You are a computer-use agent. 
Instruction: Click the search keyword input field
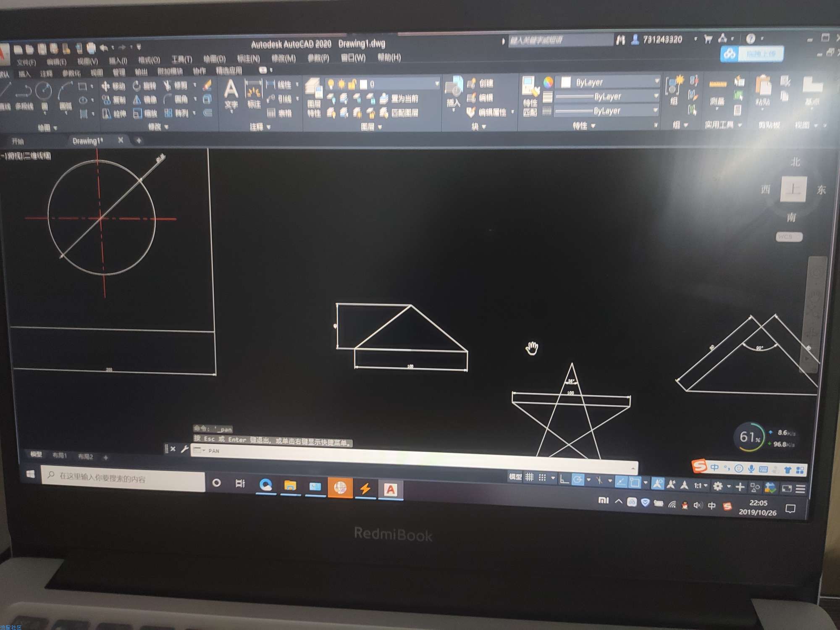[561, 40]
